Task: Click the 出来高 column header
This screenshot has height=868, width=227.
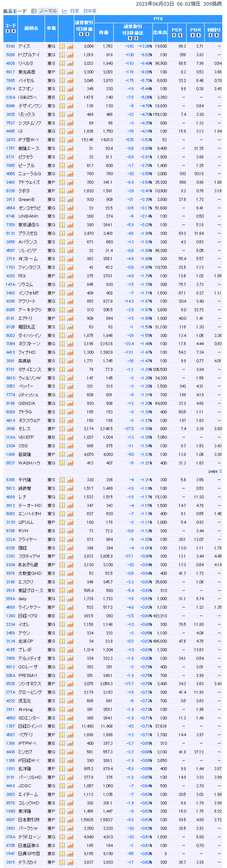Action: coord(160,33)
